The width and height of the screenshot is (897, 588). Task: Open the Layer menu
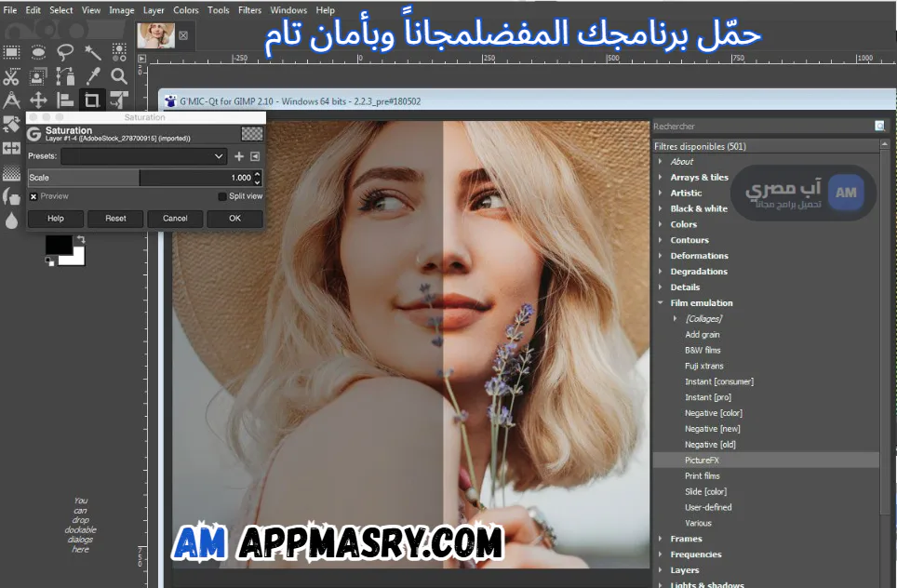pyautogui.click(x=154, y=10)
